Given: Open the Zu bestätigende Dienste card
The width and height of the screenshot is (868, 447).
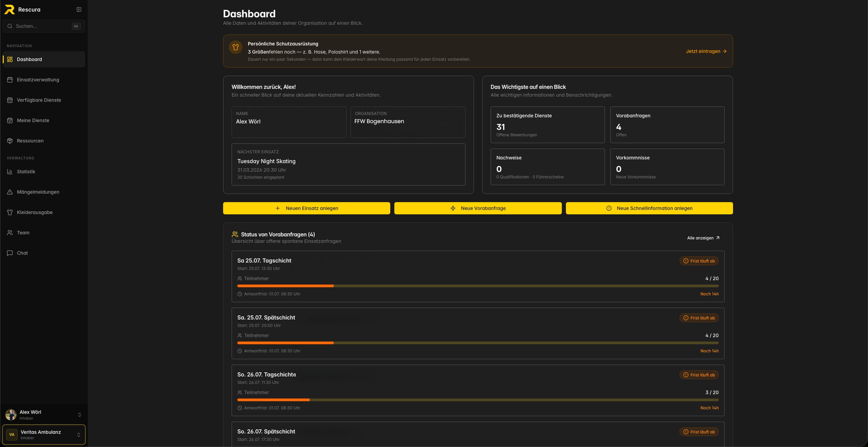Looking at the screenshot, I should click(x=548, y=125).
